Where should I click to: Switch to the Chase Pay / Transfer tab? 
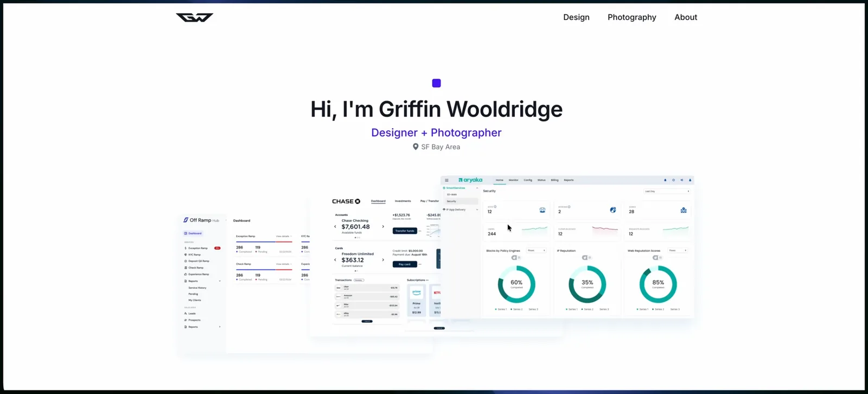(x=430, y=201)
